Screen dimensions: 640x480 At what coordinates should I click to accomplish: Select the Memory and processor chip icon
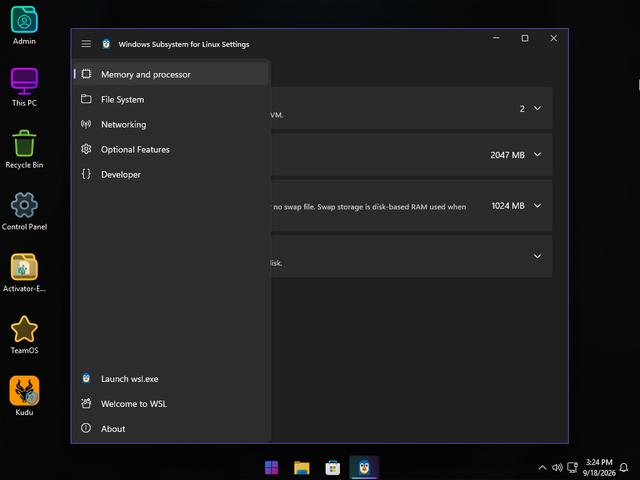(x=86, y=74)
